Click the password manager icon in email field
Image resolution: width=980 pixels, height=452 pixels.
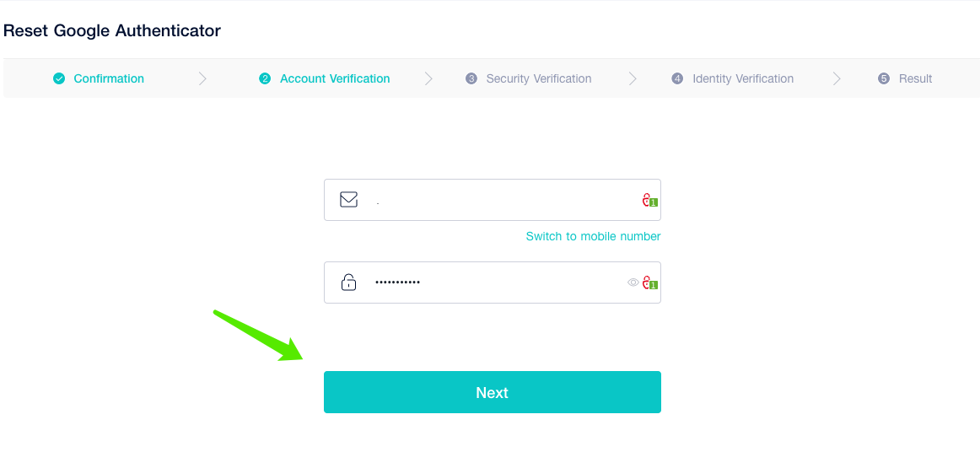click(x=649, y=201)
